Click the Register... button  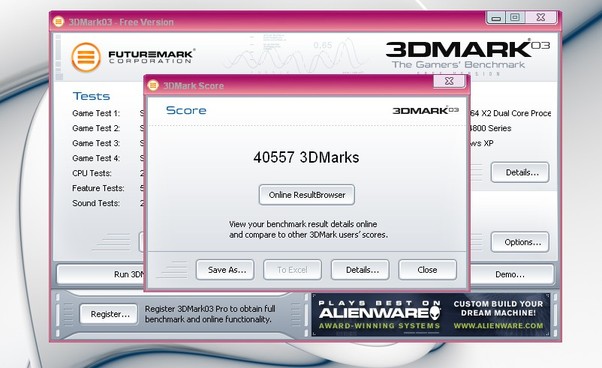pyautogui.click(x=109, y=314)
